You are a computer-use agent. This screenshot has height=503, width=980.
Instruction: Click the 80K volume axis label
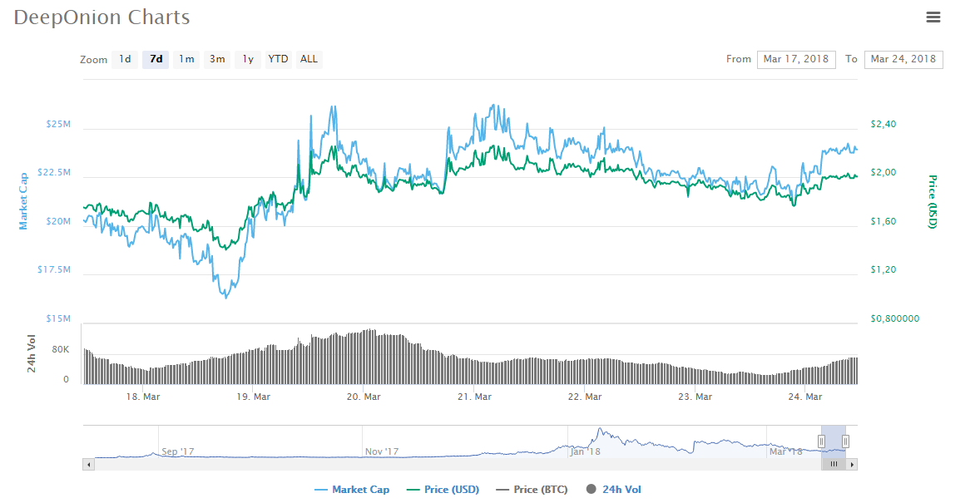click(61, 350)
